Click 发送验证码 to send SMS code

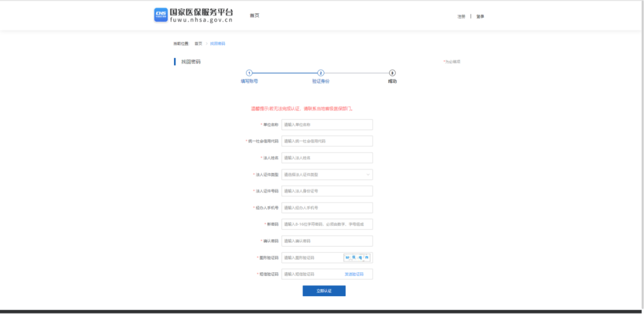(x=354, y=274)
